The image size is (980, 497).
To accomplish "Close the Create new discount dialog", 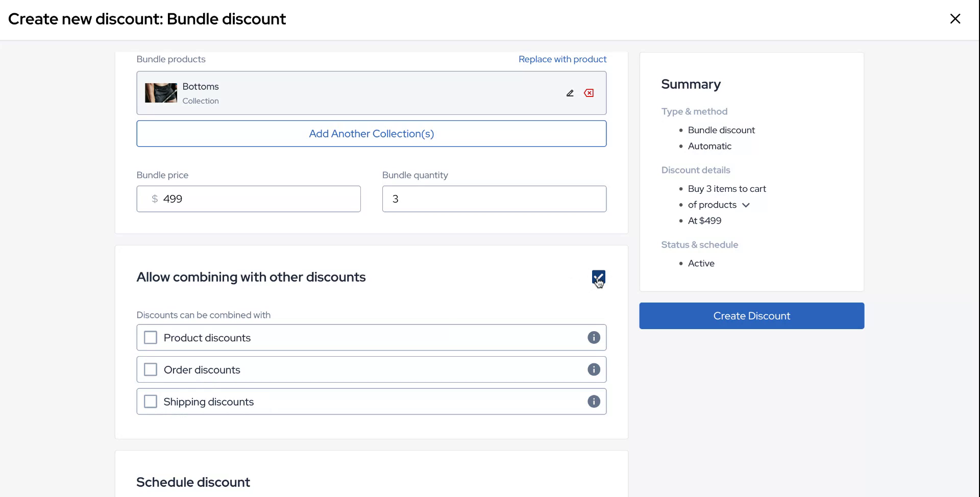I will [955, 19].
